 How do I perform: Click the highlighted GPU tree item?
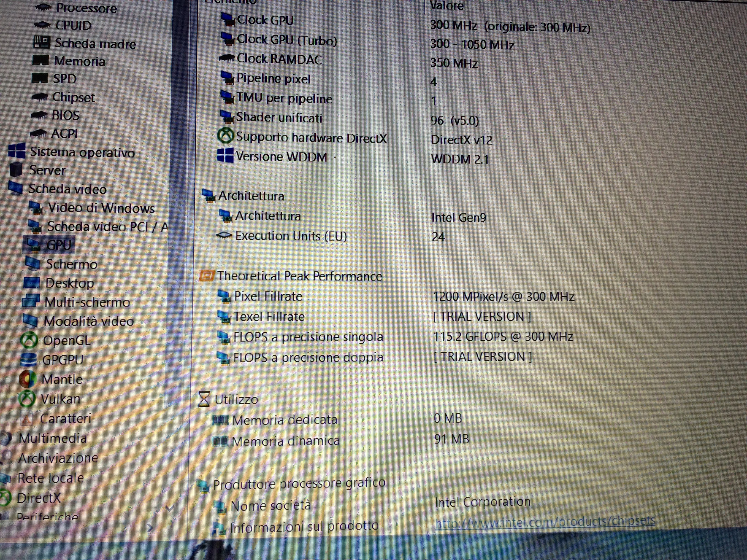click(49, 245)
